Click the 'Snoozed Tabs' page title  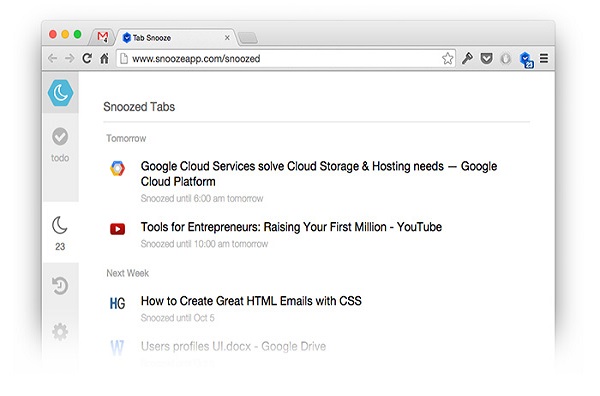click(139, 107)
